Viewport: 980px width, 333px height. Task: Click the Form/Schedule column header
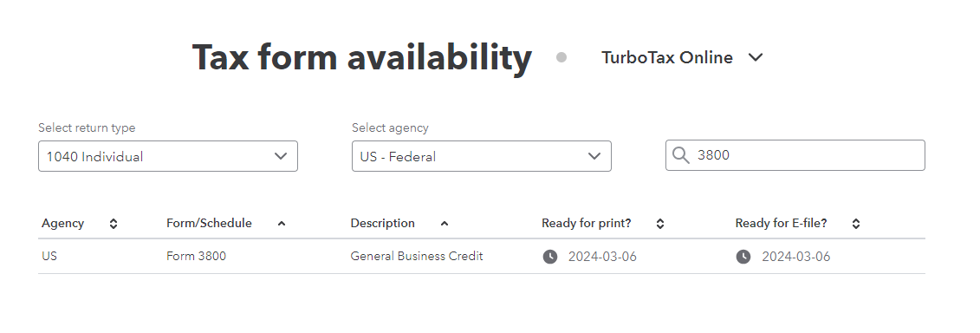[209, 224]
